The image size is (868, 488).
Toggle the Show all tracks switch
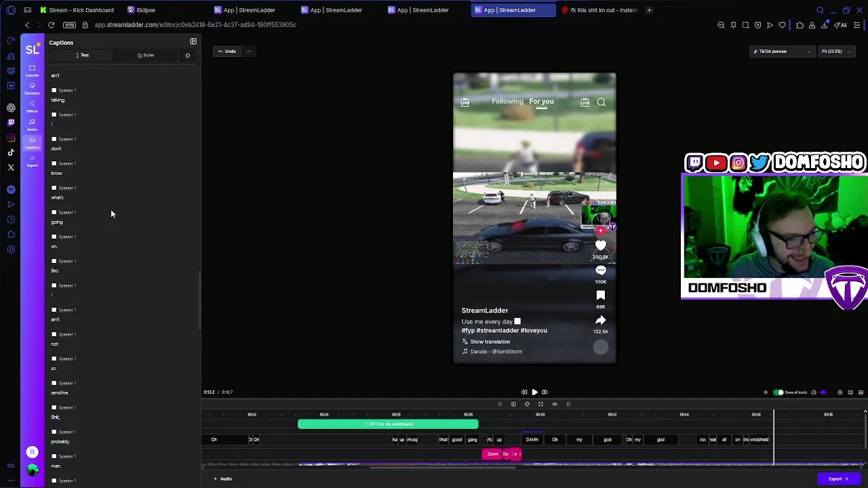tap(778, 392)
